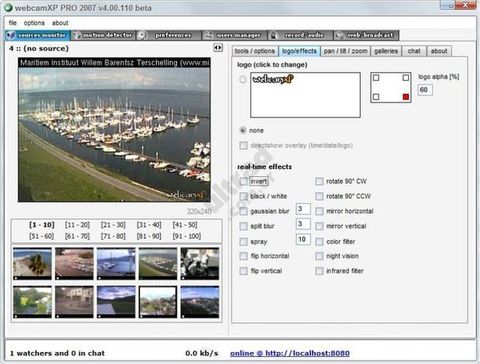Open the users manager section
This screenshot has width=480, height=364.
pos(235,35)
